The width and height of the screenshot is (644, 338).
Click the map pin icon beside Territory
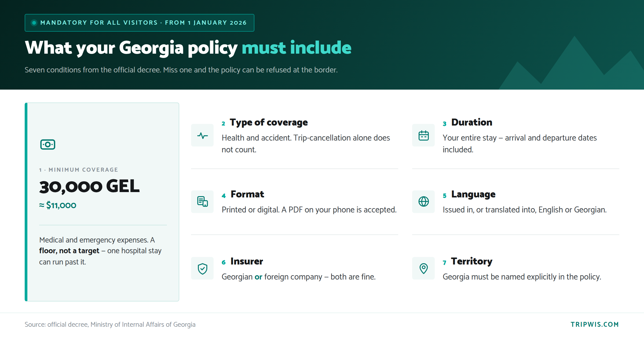click(x=423, y=269)
